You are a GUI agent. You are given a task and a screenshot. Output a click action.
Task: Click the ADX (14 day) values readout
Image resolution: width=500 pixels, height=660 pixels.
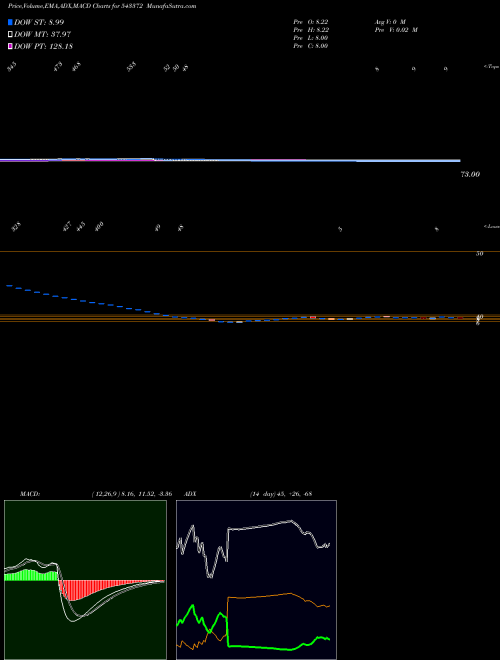[x=281, y=494]
